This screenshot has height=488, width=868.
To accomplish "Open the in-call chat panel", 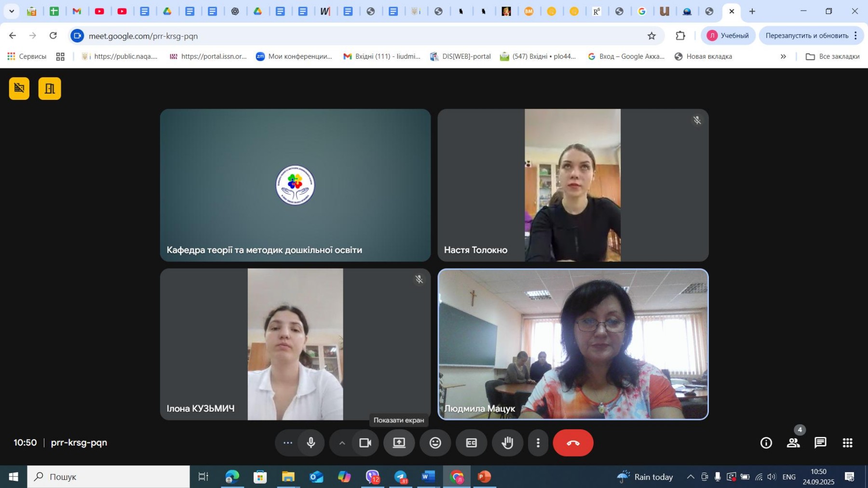I will tap(820, 443).
